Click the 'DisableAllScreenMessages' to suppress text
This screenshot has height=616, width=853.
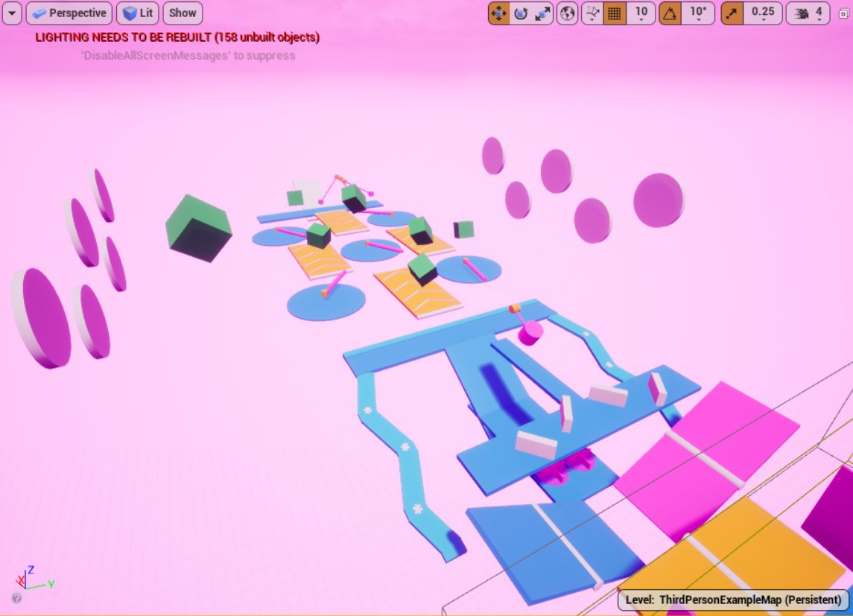[188, 55]
